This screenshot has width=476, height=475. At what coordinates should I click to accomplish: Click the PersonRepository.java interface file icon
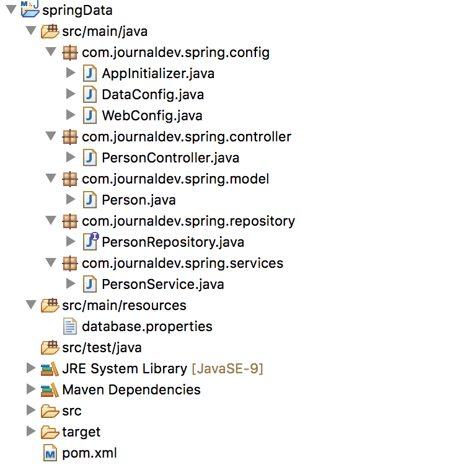(90, 241)
